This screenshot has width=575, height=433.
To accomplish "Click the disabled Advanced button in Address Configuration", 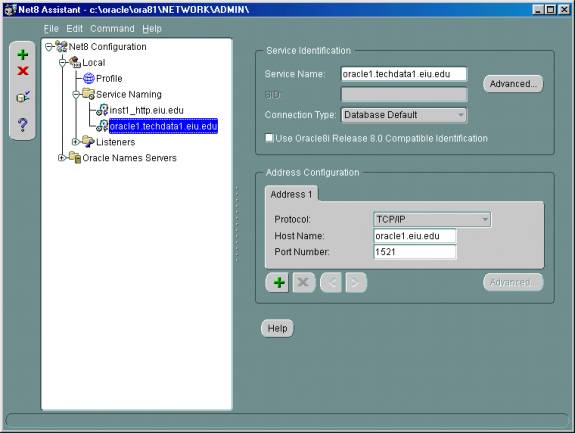I will point(513,282).
